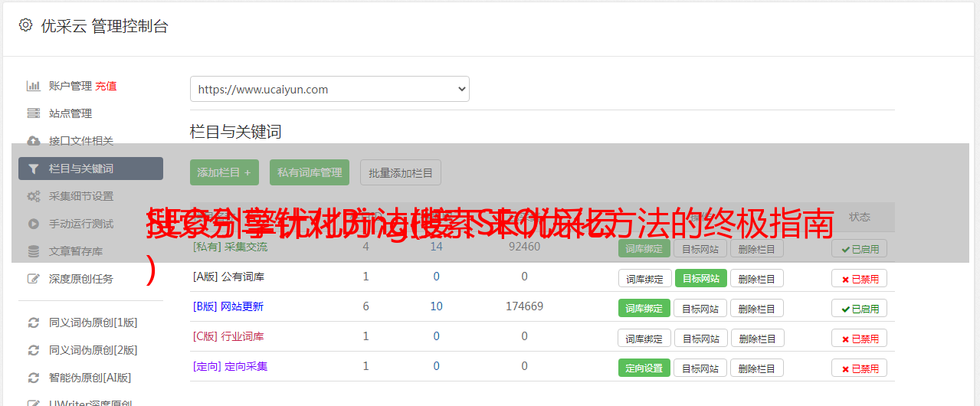Click the edit icon for 深度原创任务
This screenshot has width=980, height=406.
pos(33,279)
